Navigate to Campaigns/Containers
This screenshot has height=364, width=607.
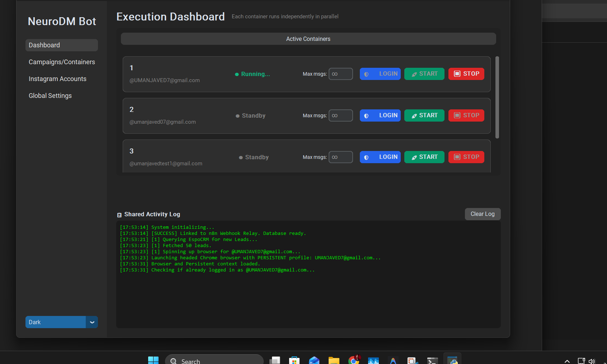click(x=62, y=62)
